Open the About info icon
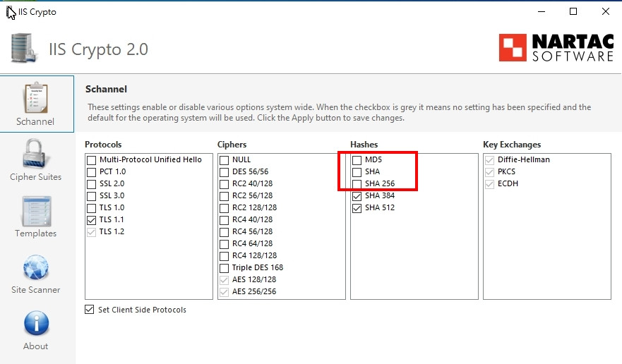 [36, 323]
